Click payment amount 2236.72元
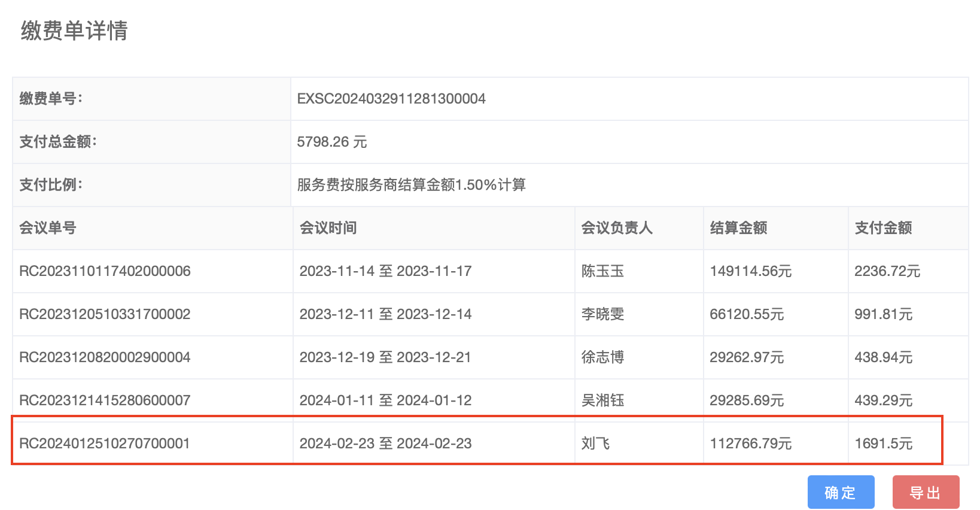 pyautogui.click(x=887, y=271)
